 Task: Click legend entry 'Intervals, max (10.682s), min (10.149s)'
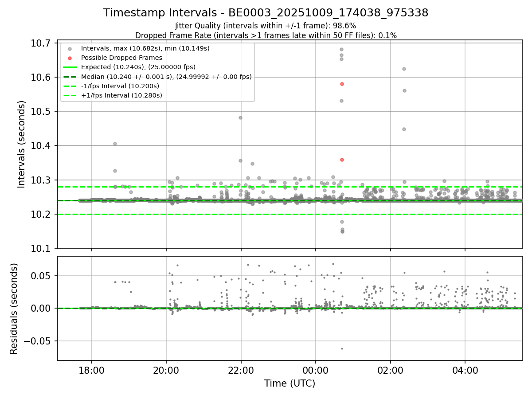click(145, 48)
